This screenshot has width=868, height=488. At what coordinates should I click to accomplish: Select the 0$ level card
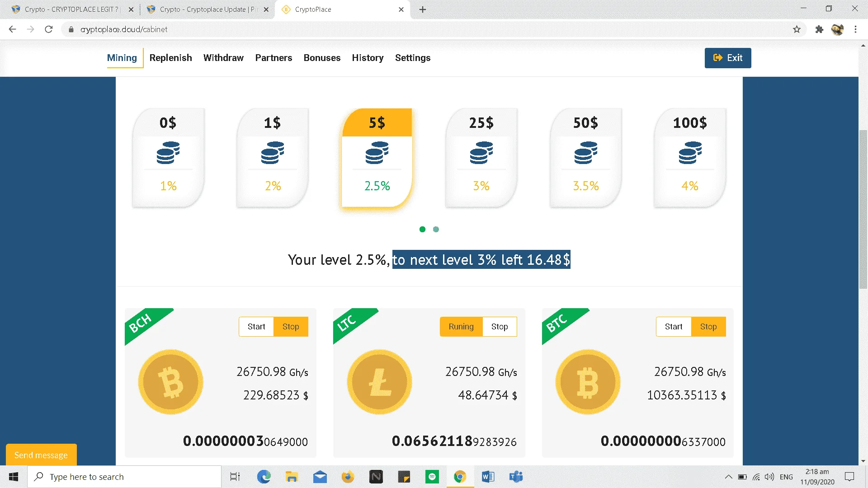(x=168, y=158)
